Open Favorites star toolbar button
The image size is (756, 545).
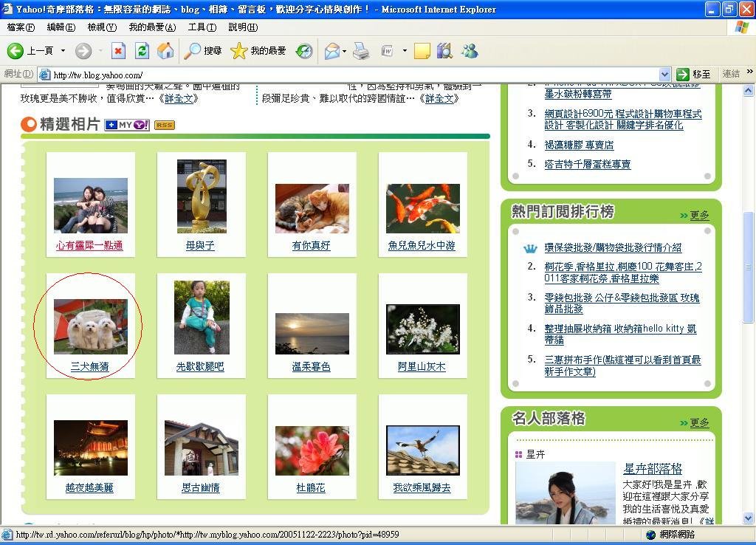(x=258, y=51)
